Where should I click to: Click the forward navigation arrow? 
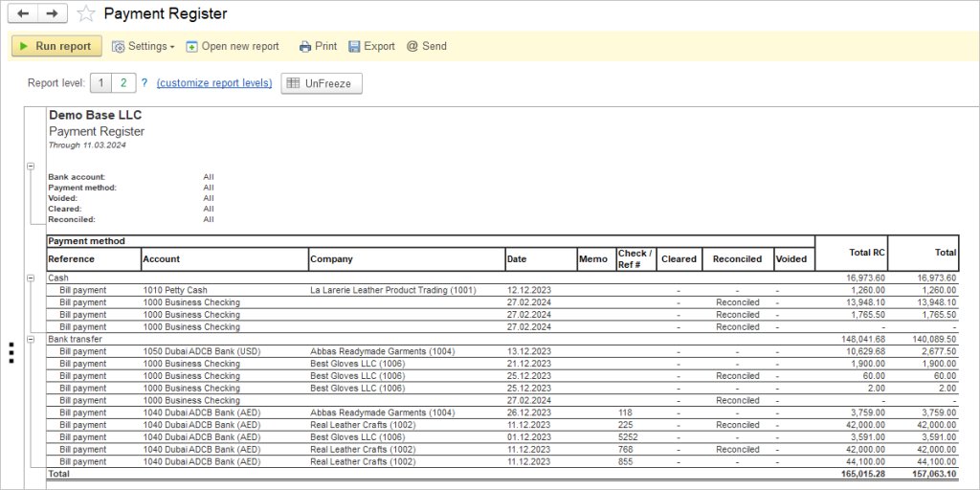pyautogui.click(x=52, y=13)
